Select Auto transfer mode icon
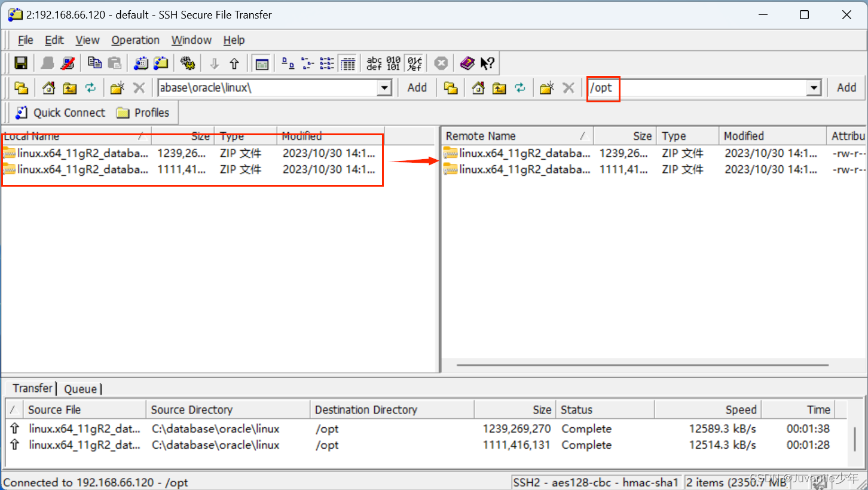868x490 pixels. (x=414, y=63)
